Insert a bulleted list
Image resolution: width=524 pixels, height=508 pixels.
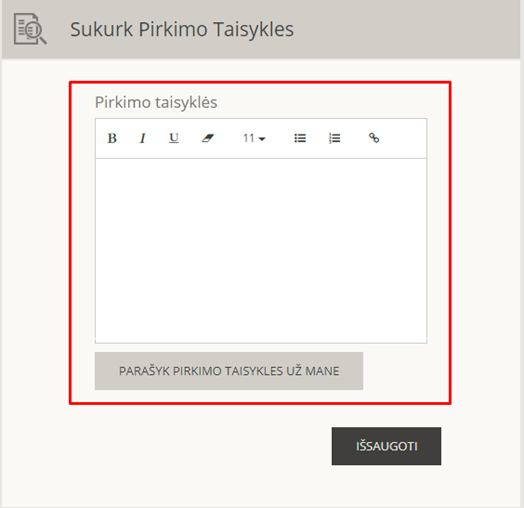point(300,138)
